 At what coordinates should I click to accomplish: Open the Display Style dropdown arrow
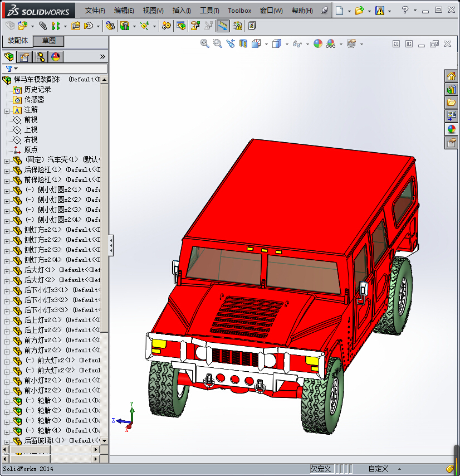tap(287, 45)
